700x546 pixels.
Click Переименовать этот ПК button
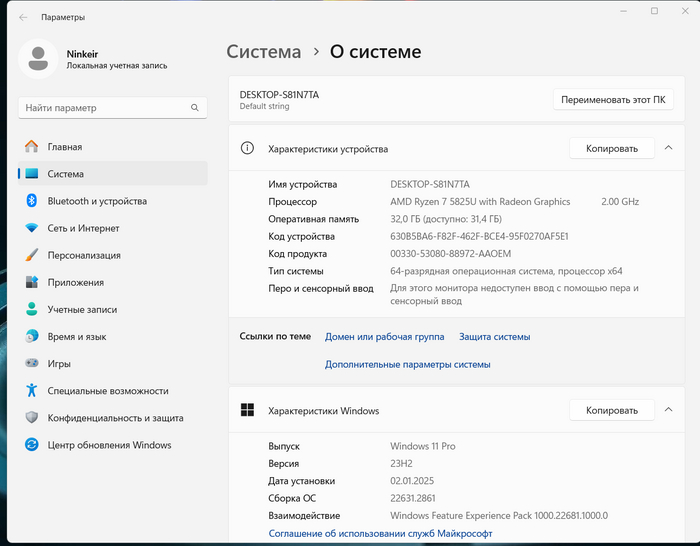(x=614, y=100)
